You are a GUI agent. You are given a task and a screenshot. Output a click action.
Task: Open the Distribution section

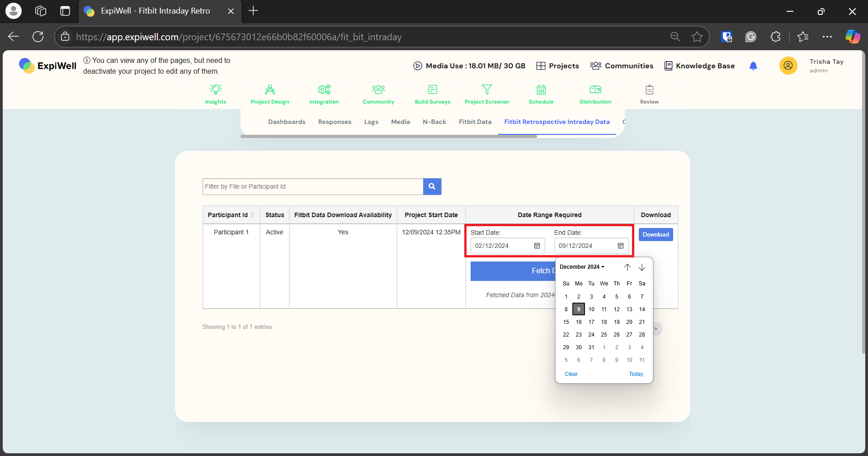click(595, 95)
